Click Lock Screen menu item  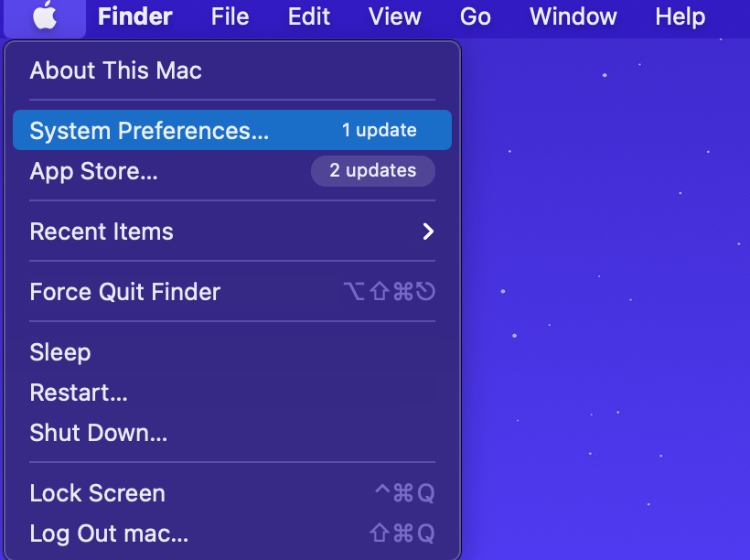point(97,493)
